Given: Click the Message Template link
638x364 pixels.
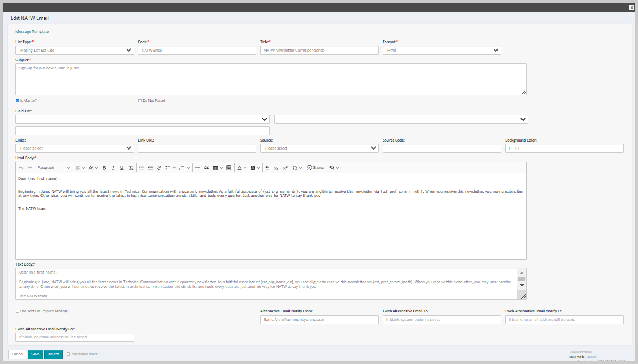Looking at the screenshot, I should pyautogui.click(x=32, y=31).
